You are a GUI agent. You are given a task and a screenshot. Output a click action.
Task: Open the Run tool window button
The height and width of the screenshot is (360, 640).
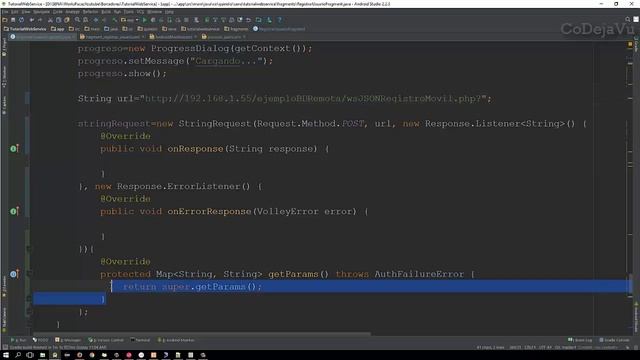18,340
